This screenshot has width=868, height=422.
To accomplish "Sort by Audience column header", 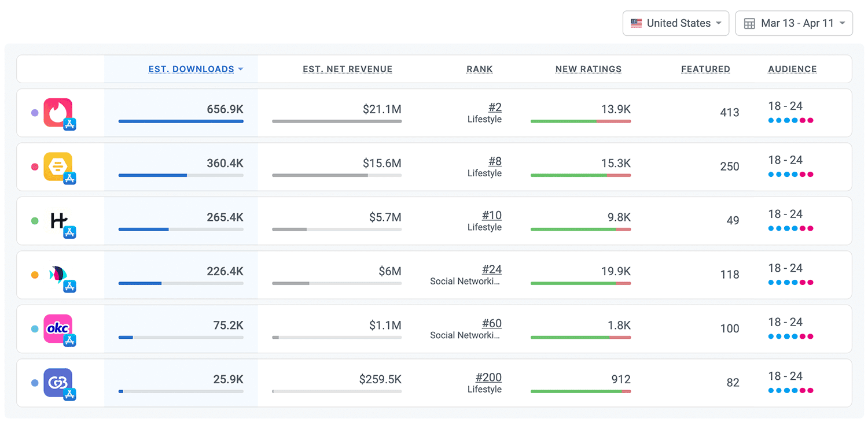I will [x=792, y=69].
